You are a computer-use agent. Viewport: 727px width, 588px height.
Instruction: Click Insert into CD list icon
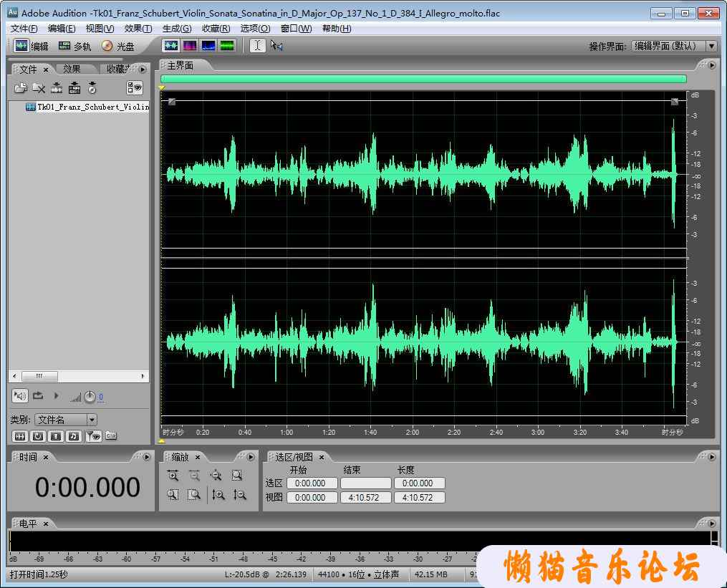click(x=92, y=87)
